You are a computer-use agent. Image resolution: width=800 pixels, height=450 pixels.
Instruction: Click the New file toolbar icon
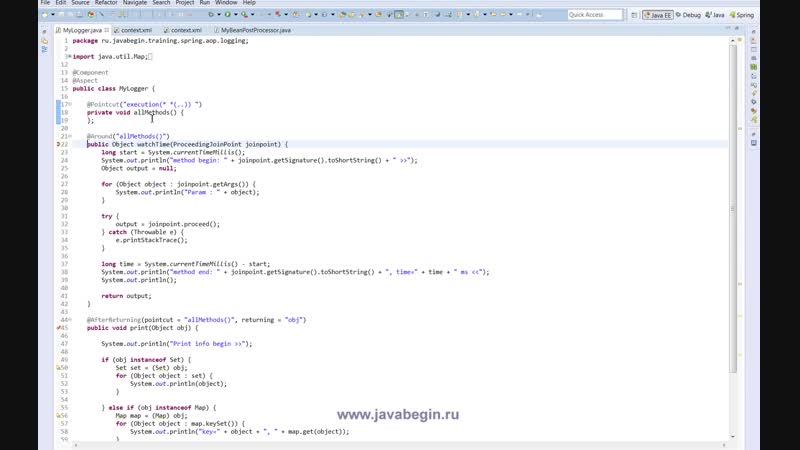coord(45,15)
